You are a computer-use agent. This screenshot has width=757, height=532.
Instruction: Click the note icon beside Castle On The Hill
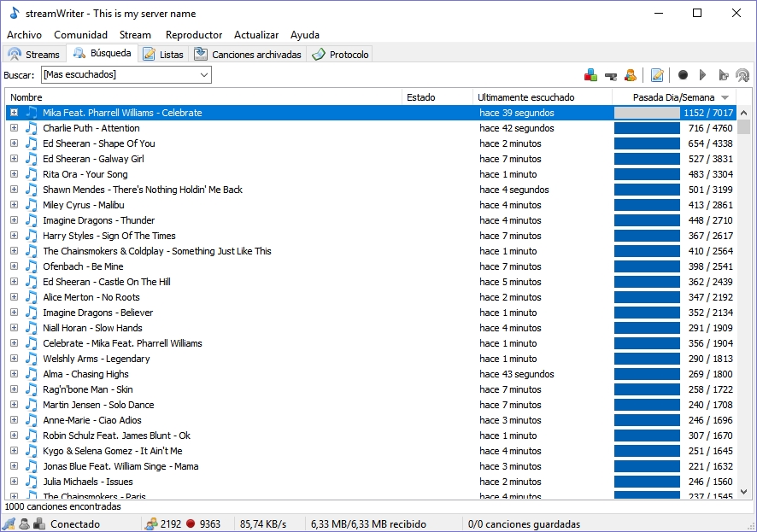click(x=32, y=282)
